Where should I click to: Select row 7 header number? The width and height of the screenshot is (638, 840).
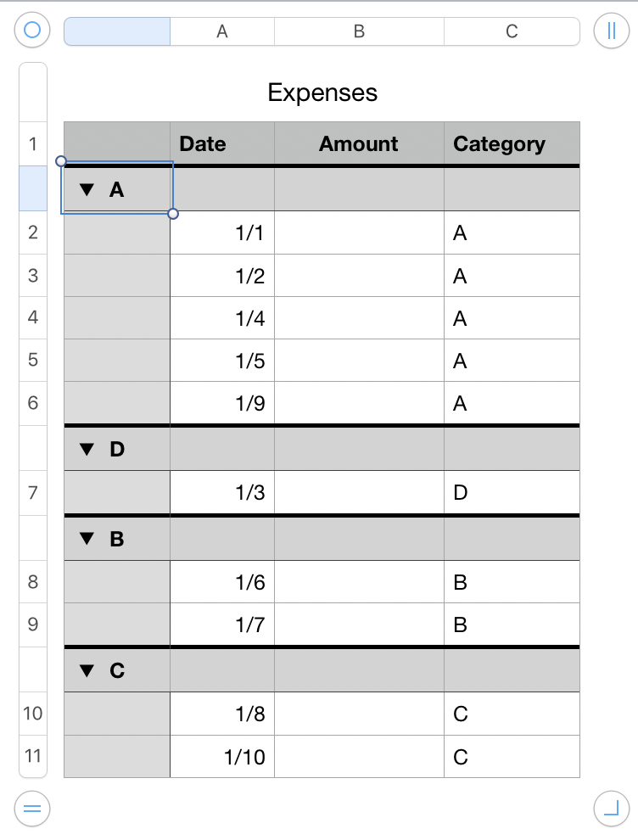coord(33,493)
